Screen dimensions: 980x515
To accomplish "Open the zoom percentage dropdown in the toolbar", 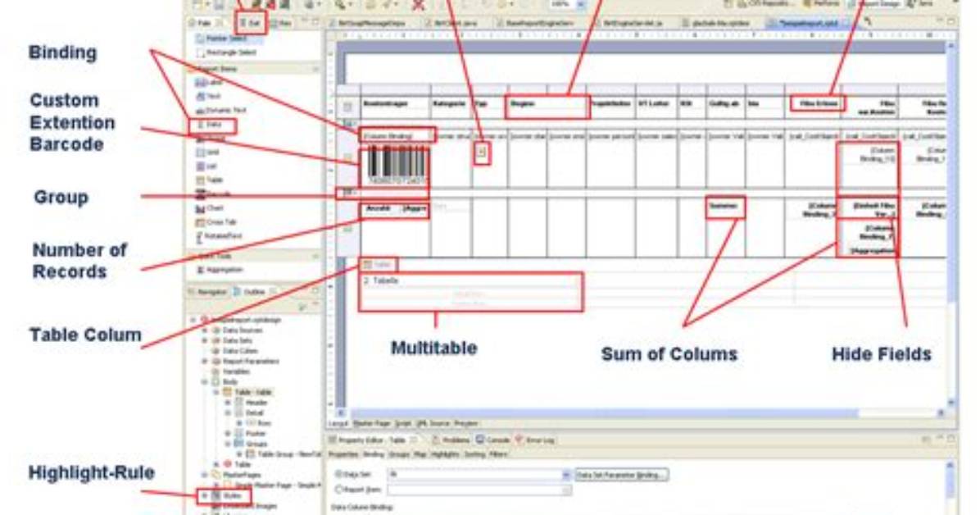I will coord(581,4).
